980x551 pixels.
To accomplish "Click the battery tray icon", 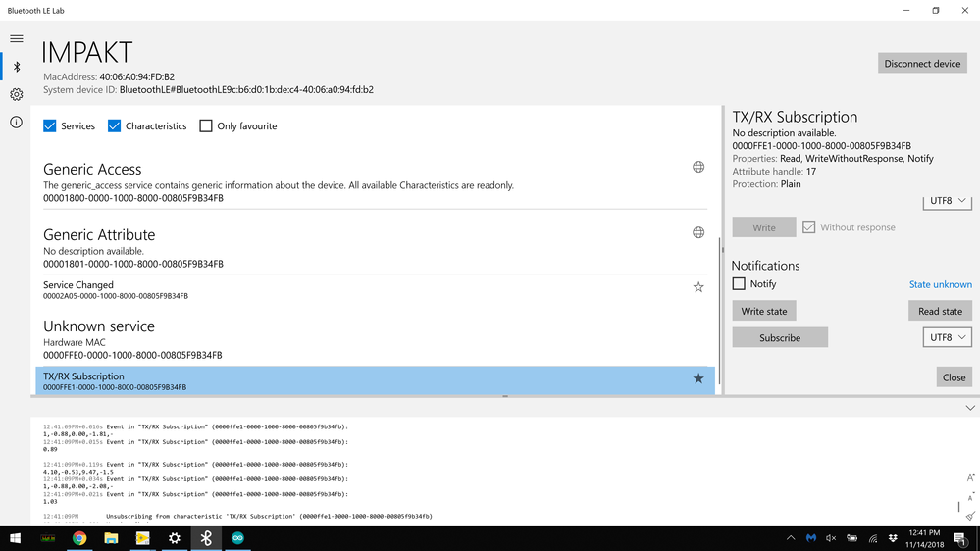I will point(851,538).
